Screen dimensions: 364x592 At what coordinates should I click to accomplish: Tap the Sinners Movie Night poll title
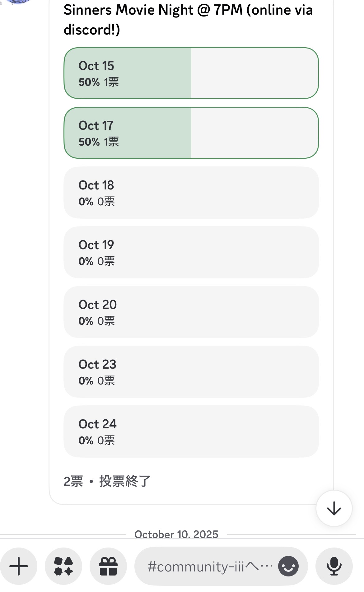[x=188, y=20]
